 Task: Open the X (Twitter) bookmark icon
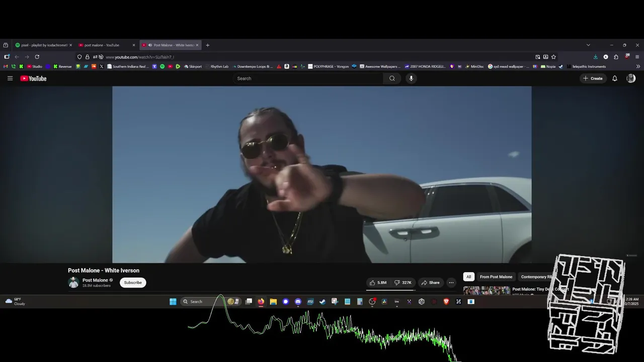pos(102,66)
